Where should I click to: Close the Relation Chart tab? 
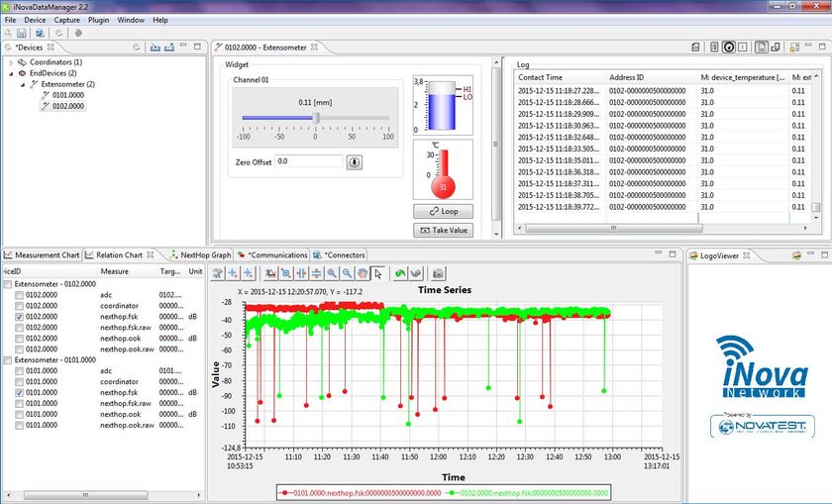pyautogui.click(x=151, y=255)
